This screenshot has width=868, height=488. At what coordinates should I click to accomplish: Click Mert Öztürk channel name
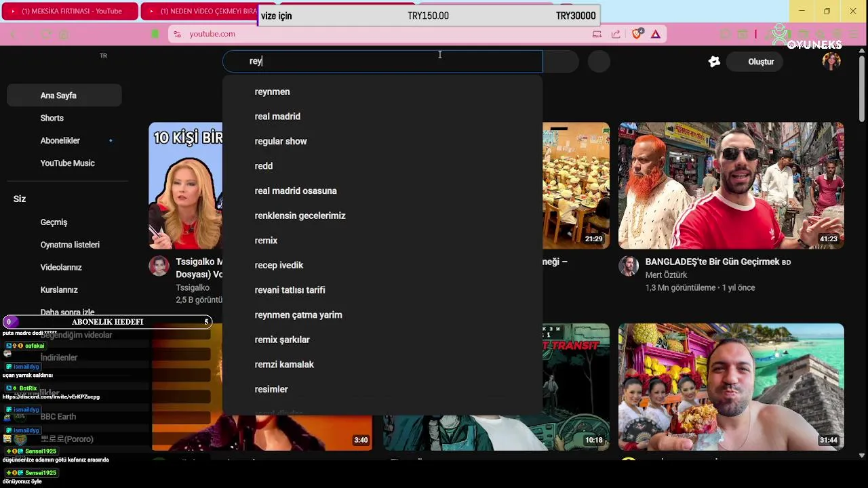pos(666,275)
